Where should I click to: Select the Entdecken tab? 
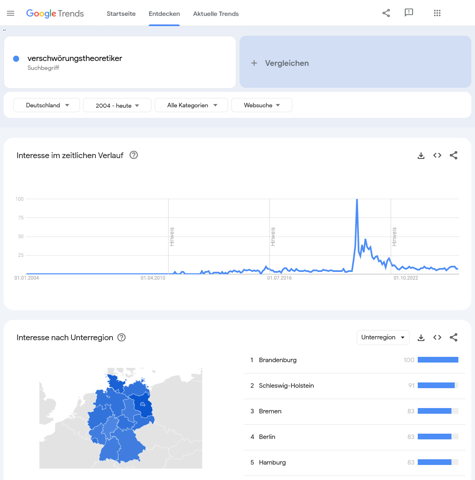click(x=164, y=14)
